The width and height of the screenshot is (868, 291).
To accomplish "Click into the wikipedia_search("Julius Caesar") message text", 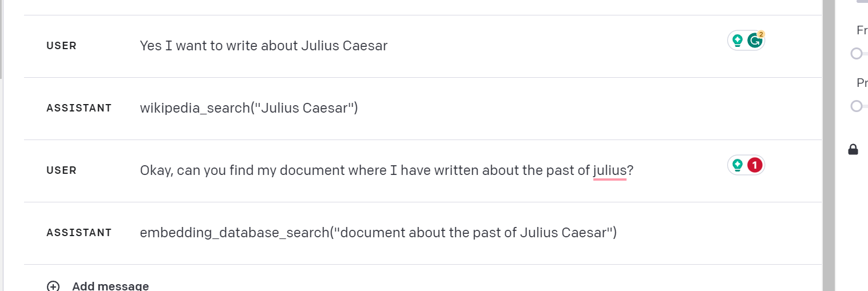I will coord(249,108).
